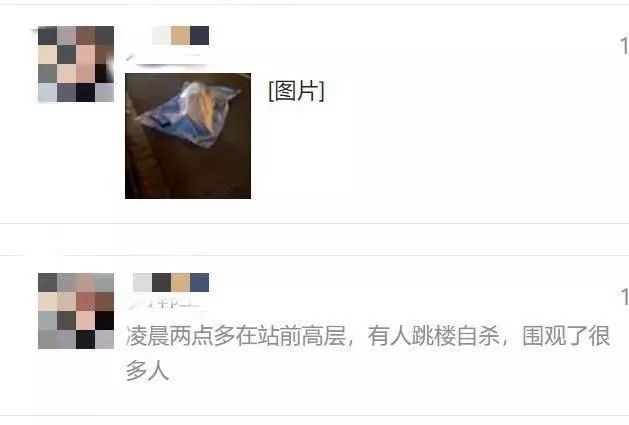Click the divider line below the text message
The width and height of the screenshot is (629, 425).
tap(314, 415)
